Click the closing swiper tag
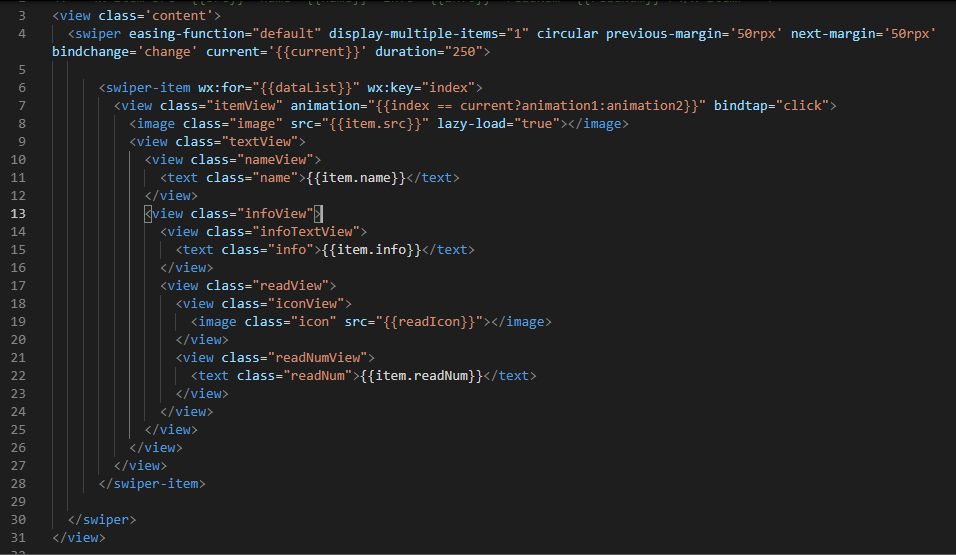Screen dimensions: 956x555 [x=102, y=520]
